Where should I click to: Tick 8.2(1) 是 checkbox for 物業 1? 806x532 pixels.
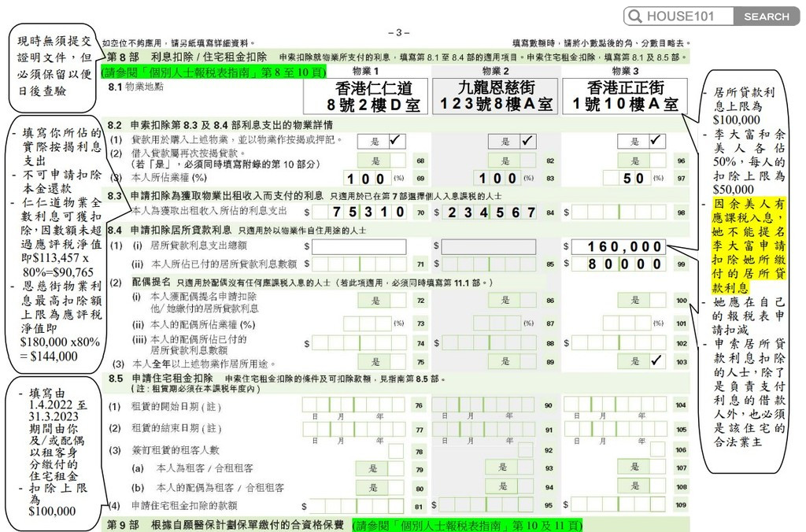(x=397, y=141)
